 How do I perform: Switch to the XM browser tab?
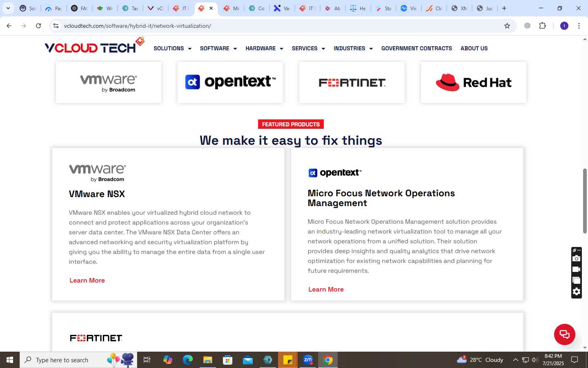click(460, 8)
